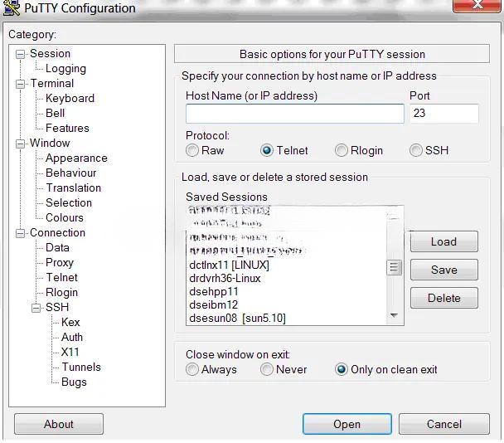Click the Cancel button

click(444, 424)
